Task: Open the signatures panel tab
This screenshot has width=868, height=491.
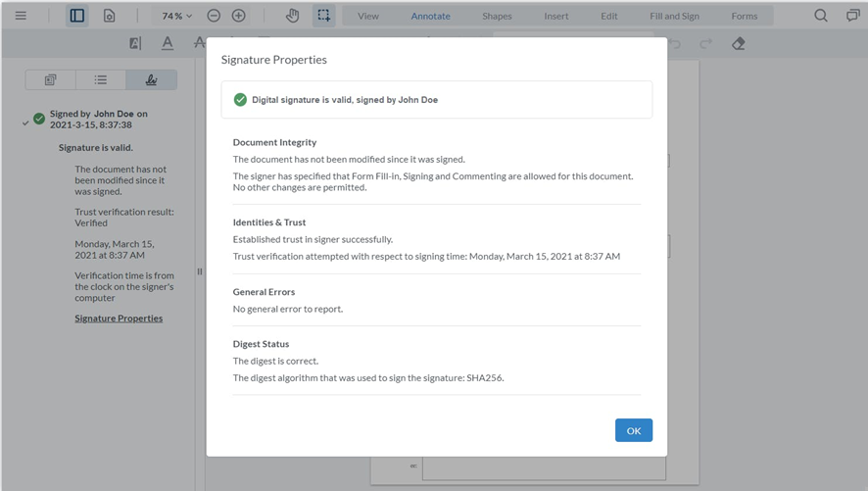Action: 151,79
